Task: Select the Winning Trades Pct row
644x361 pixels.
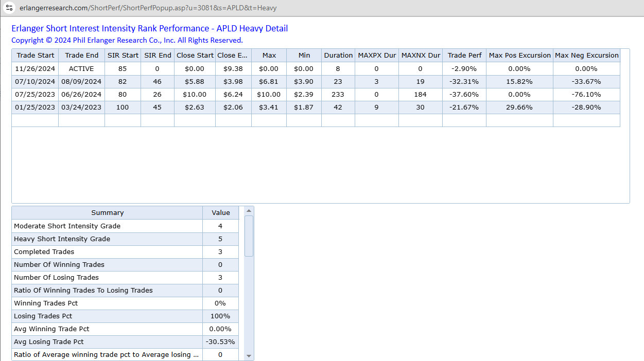Action: click(x=125, y=303)
